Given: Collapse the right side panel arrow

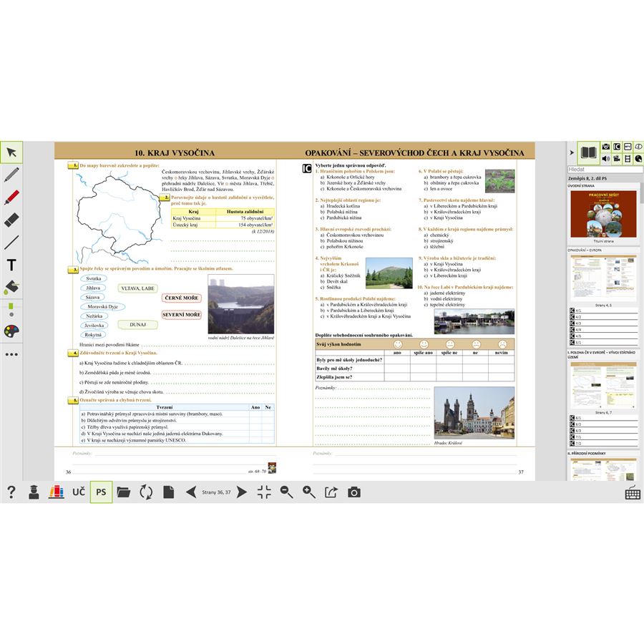Looking at the screenshot, I should pos(571,152).
